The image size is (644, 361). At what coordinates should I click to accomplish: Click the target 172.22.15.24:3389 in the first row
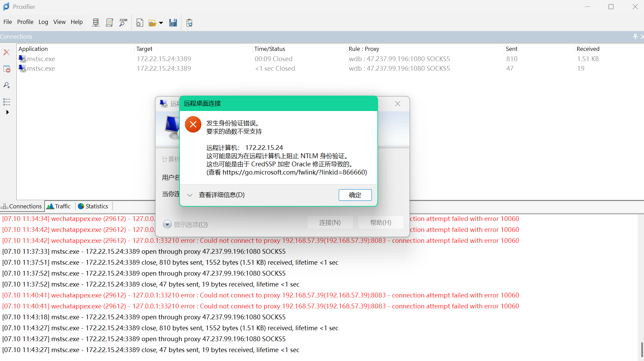click(164, 59)
